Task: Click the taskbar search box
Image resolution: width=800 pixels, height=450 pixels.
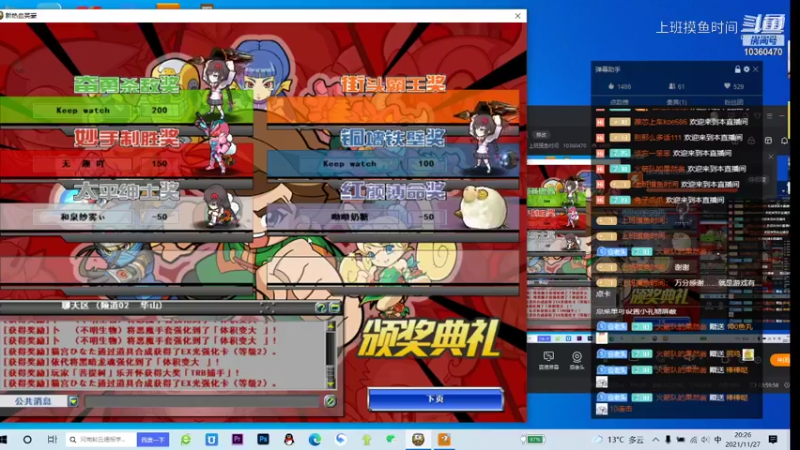Action: click(101, 439)
